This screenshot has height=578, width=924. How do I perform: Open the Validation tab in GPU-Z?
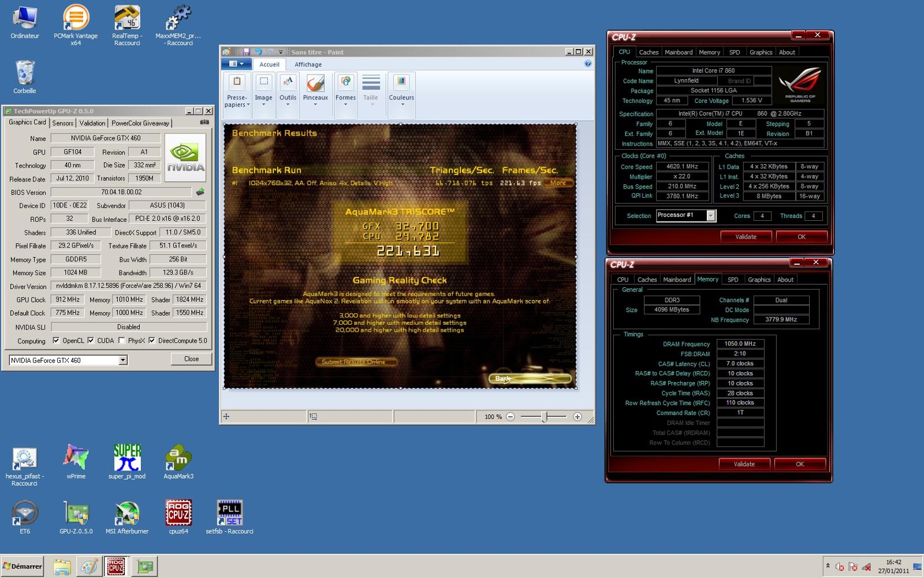(x=92, y=123)
